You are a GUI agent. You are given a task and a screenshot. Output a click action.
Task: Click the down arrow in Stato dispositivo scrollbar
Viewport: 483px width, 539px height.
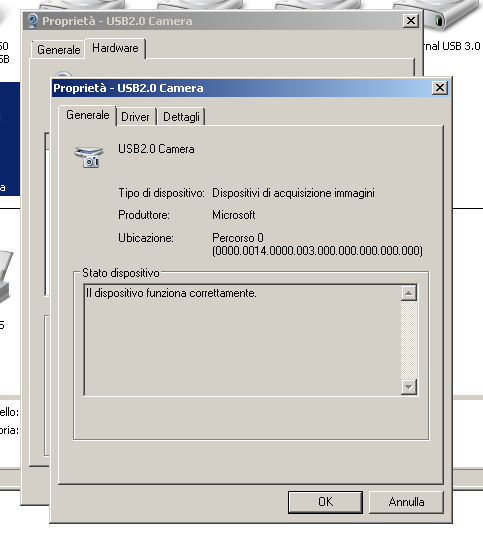click(x=409, y=387)
